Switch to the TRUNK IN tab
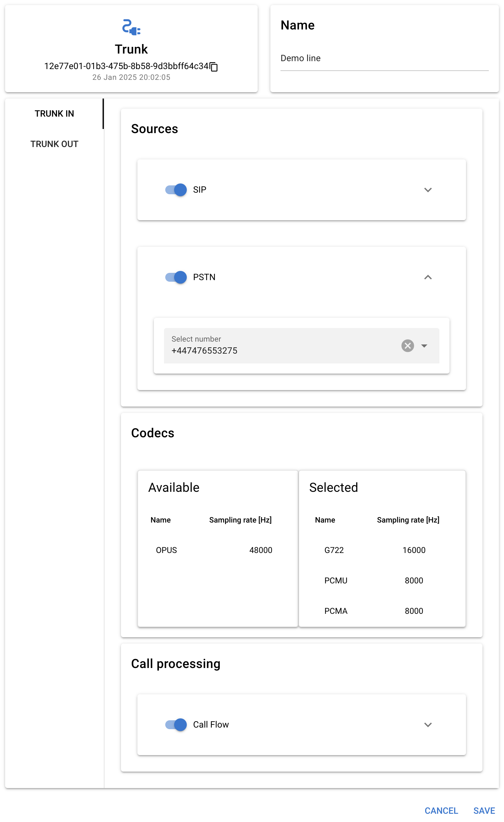 tap(54, 114)
